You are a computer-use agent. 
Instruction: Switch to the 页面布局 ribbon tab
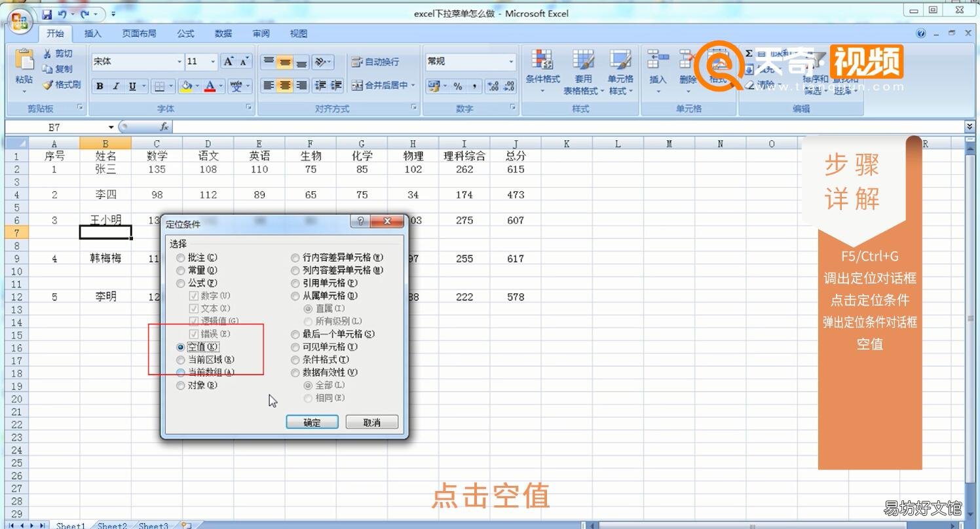139,33
